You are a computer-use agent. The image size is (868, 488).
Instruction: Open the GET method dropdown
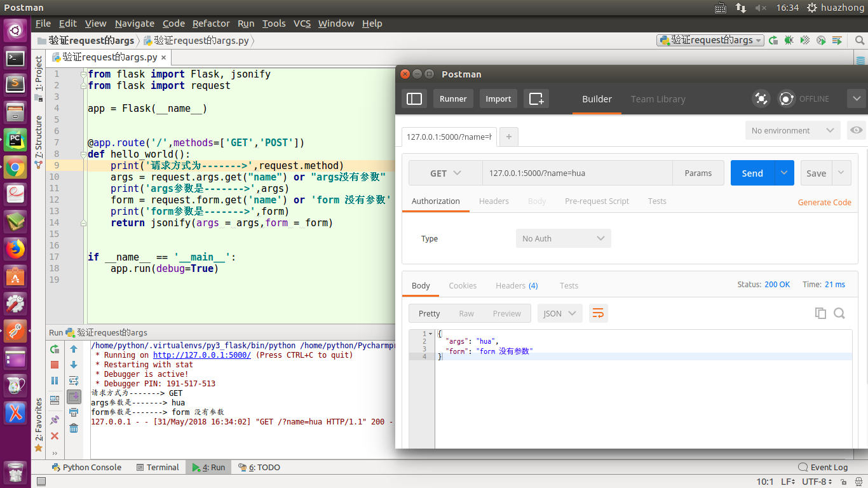(445, 172)
